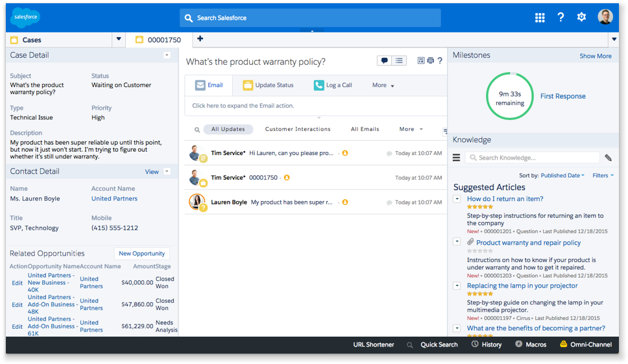Expand options for 'How do I return an item?'

click(457, 199)
